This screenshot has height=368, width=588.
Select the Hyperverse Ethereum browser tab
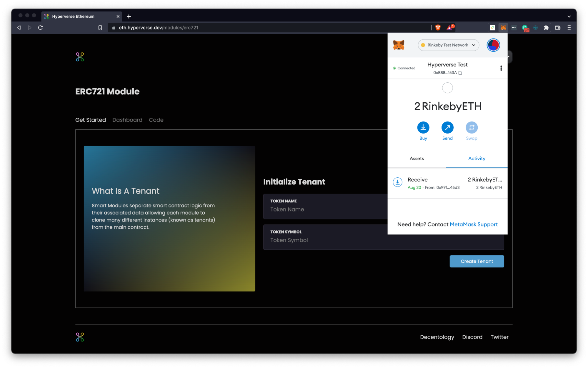point(81,16)
